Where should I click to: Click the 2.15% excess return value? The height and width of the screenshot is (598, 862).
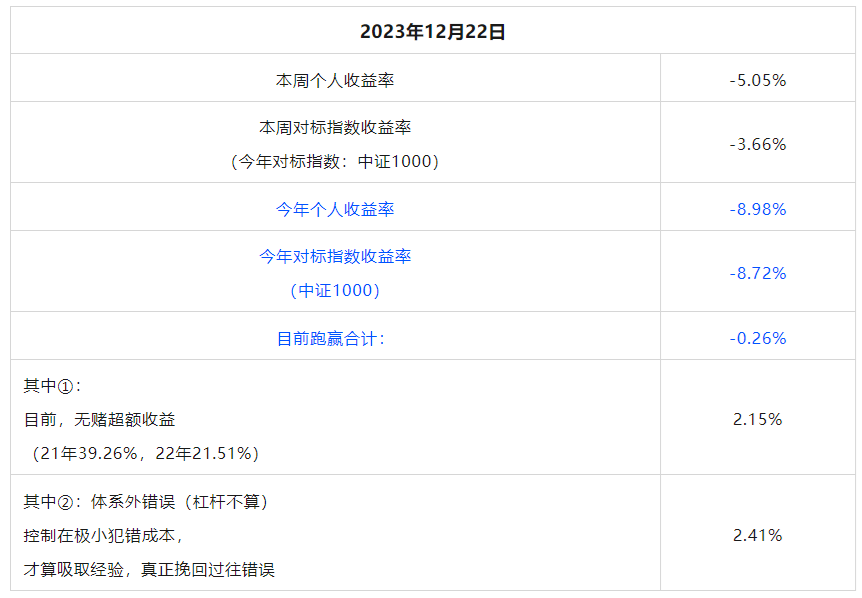tap(757, 419)
